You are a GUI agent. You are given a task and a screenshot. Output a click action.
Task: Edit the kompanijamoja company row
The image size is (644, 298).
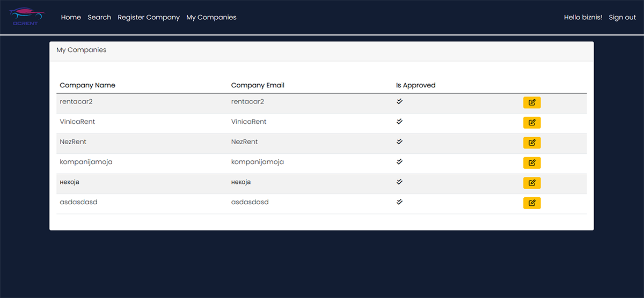pyautogui.click(x=531, y=163)
